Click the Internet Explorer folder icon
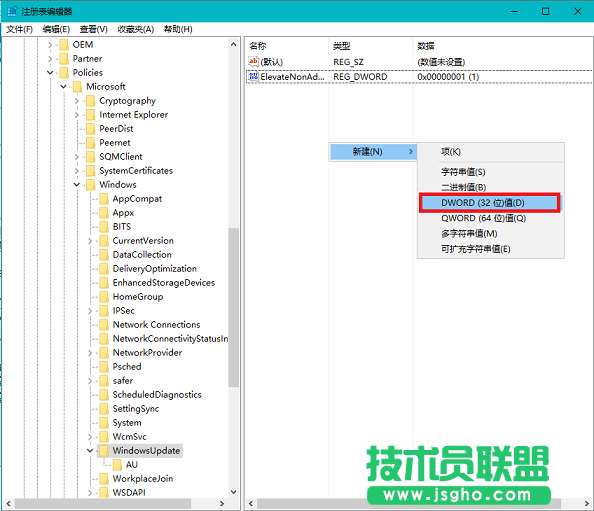 [91, 115]
